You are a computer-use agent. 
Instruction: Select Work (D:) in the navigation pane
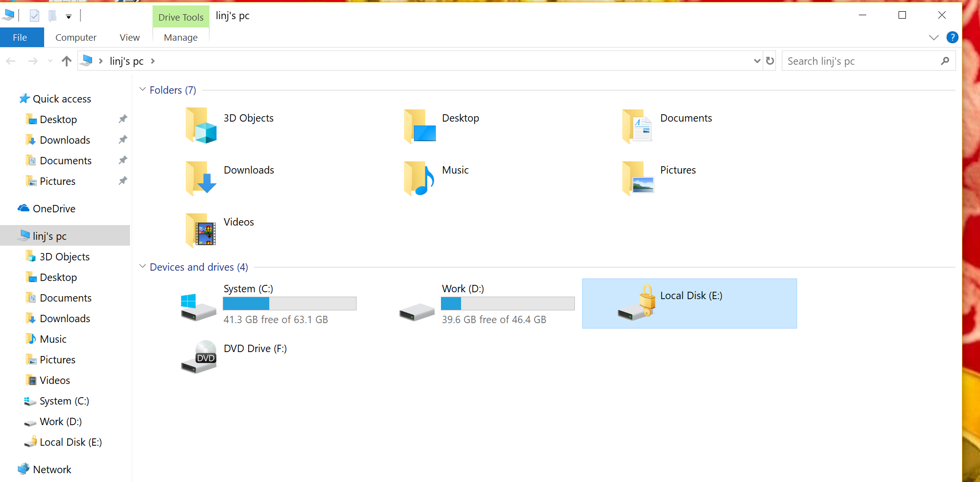[x=61, y=422]
